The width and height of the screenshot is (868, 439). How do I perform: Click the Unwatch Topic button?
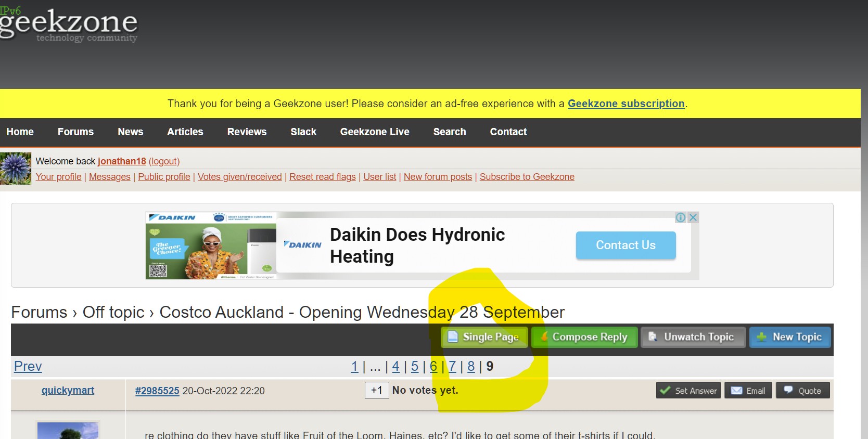click(x=693, y=337)
